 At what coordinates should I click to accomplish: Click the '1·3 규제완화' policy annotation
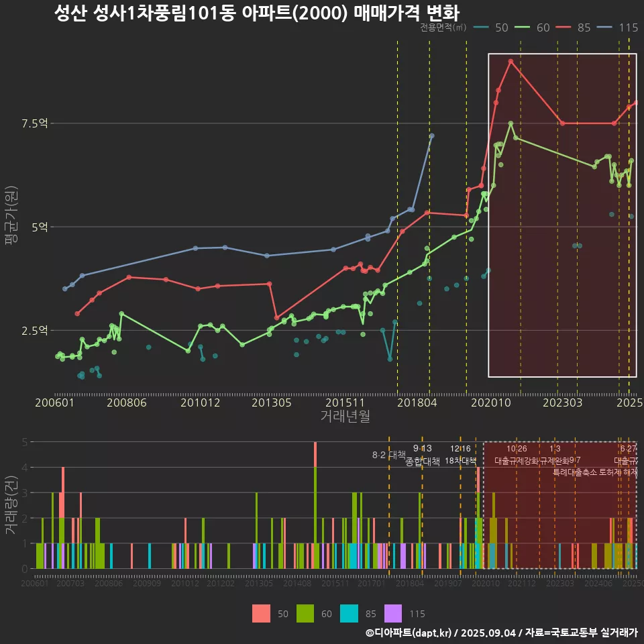pyautogui.click(x=555, y=455)
